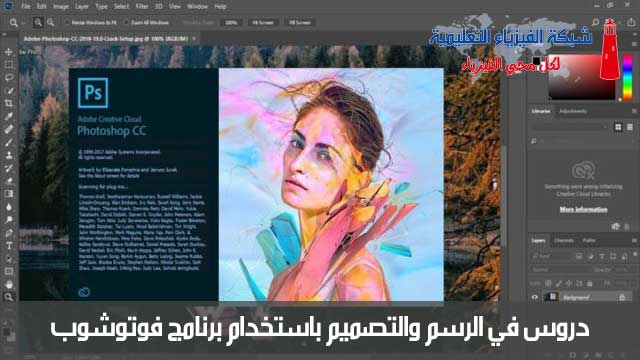Select the Healing Brush tool
640x360 pixels.
pos(9,129)
